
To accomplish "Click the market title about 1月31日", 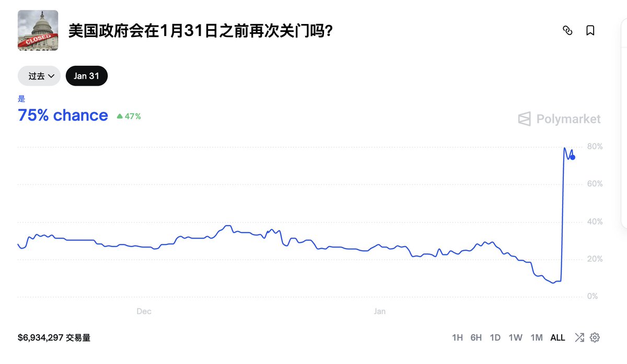I will pyautogui.click(x=201, y=31).
